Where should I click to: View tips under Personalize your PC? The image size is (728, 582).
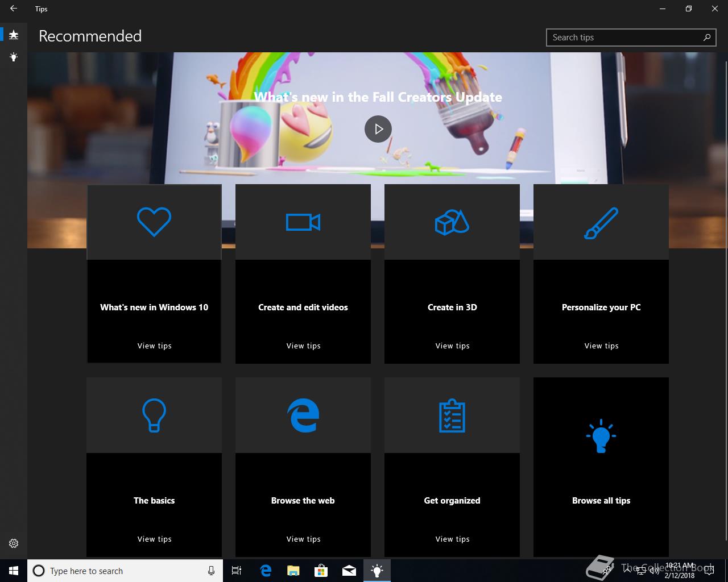pyautogui.click(x=601, y=346)
